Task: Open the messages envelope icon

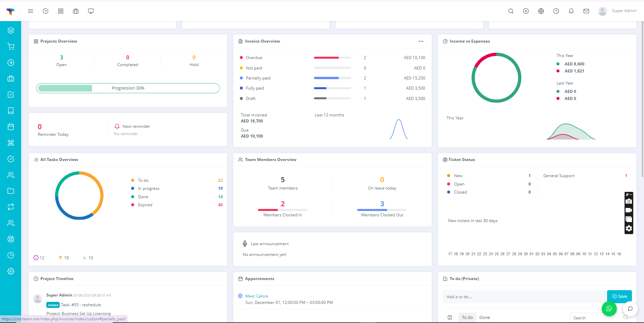Action: [x=586, y=11]
